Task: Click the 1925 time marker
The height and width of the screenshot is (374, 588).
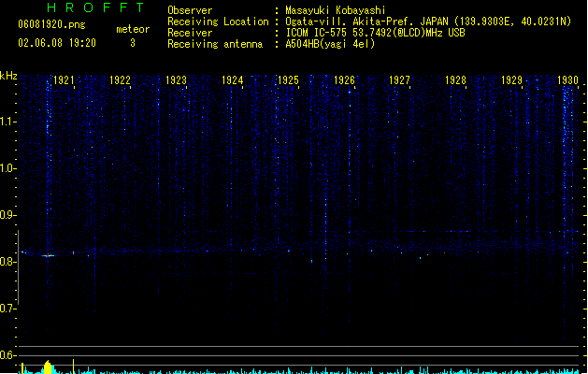Action: [x=288, y=80]
